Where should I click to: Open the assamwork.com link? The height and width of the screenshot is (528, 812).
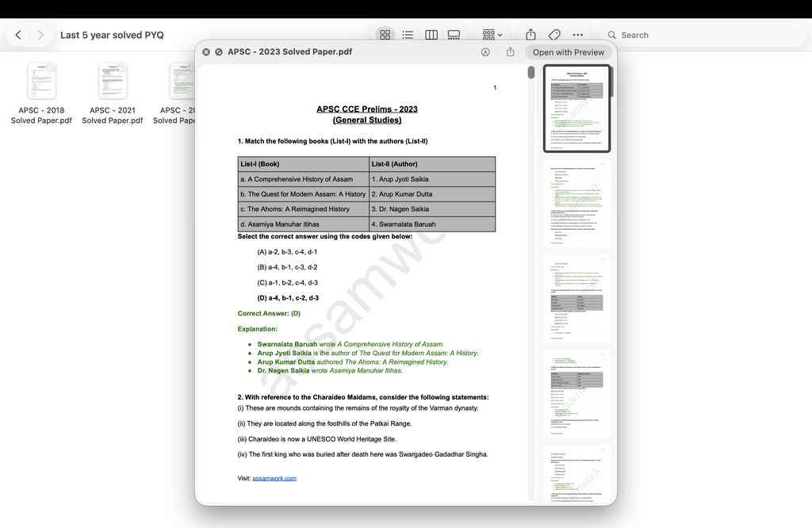point(274,478)
